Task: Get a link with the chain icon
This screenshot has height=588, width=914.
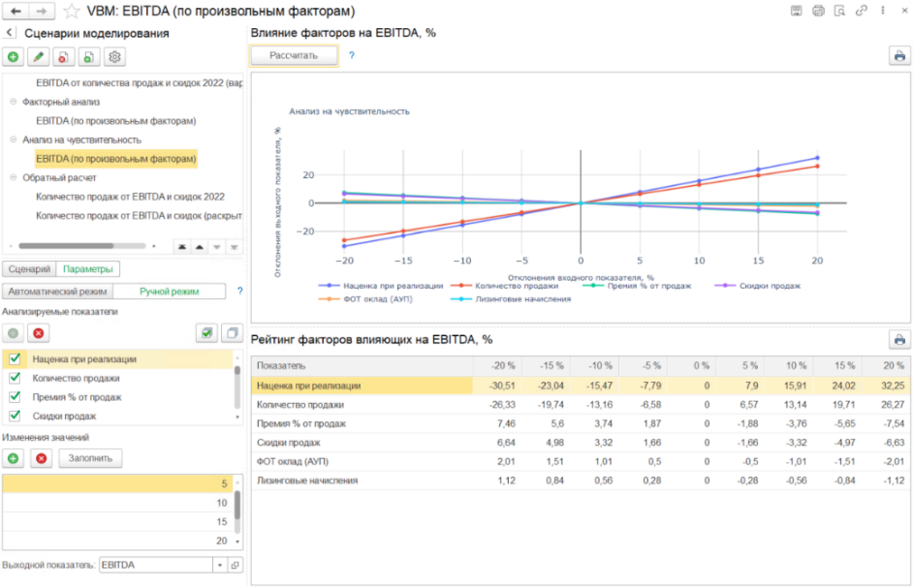Action: 862,11
